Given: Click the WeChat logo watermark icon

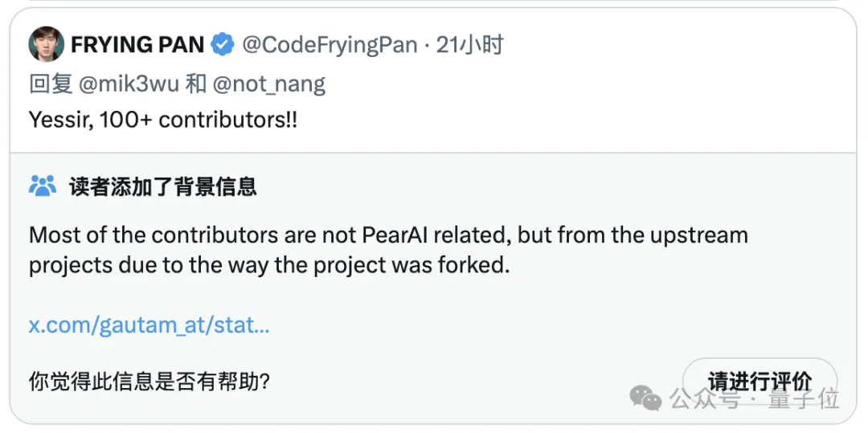Looking at the screenshot, I should tap(645, 398).
